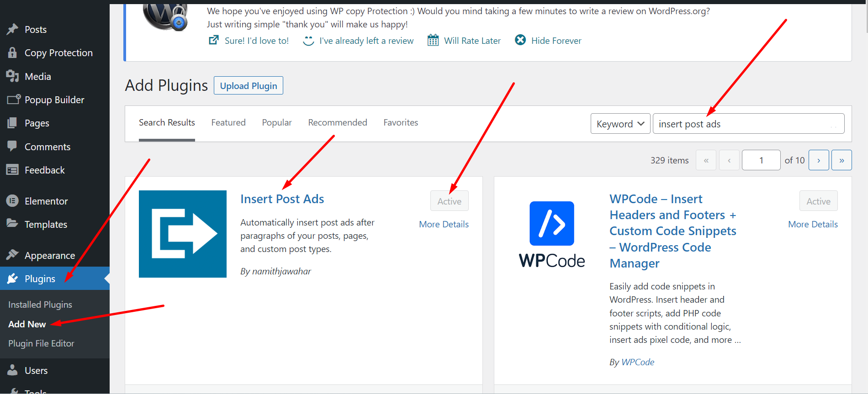Open More Details for Insert Post Ads
The image size is (868, 394).
point(444,224)
